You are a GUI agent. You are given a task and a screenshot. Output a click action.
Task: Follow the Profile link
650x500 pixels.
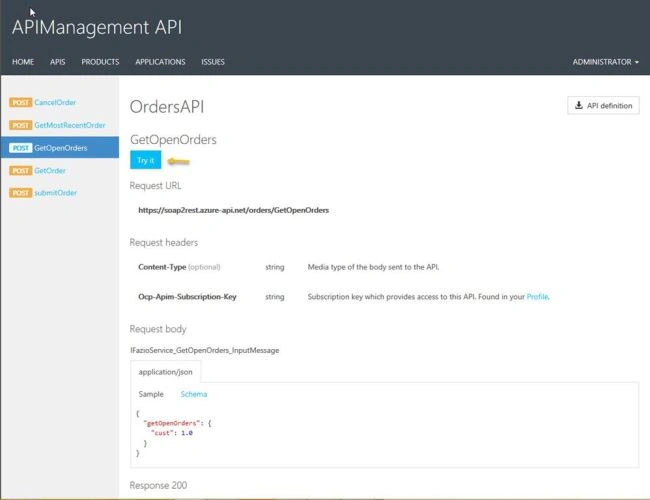point(537,297)
